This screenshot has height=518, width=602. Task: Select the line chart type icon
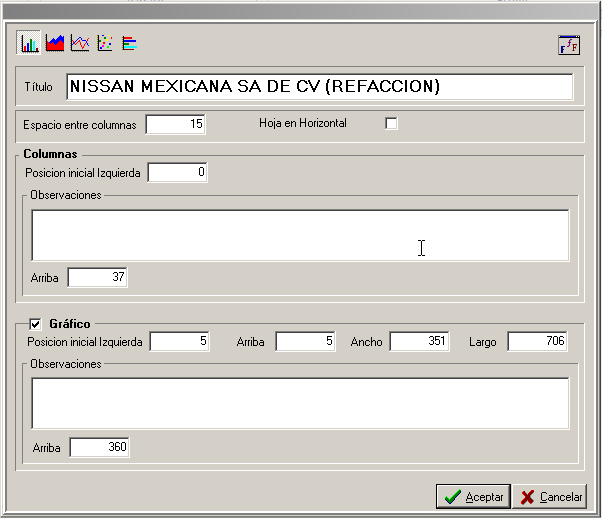80,43
